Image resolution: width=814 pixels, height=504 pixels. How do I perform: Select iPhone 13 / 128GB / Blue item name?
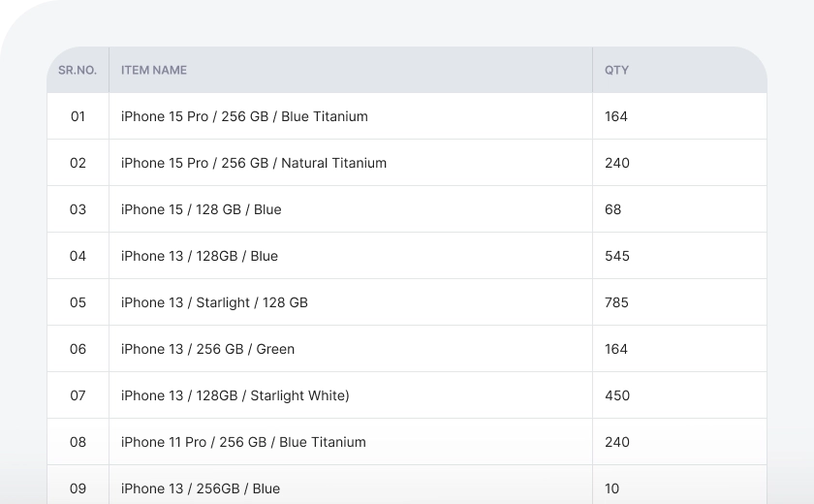tap(200, 256)
